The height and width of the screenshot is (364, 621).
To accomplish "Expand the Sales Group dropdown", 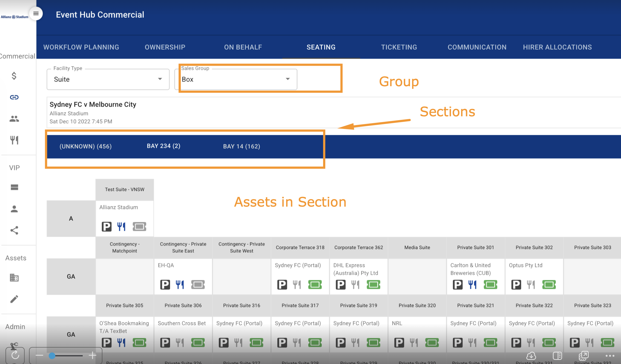I will tap(236, 79).
